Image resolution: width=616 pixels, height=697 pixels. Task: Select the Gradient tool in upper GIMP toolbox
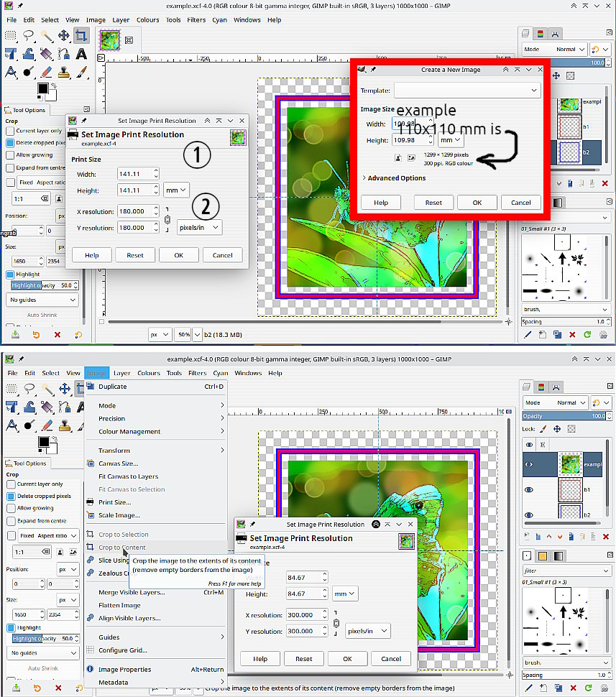46,54
